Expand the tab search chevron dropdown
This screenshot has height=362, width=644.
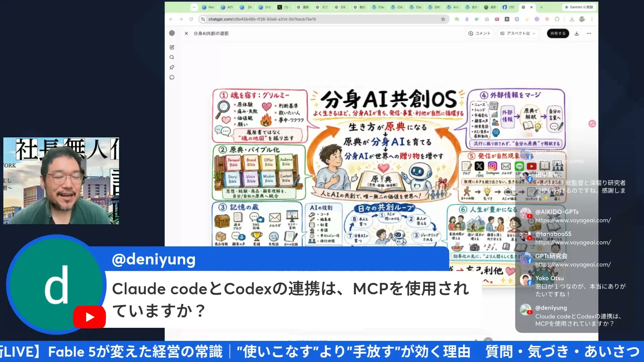click(x=194, y=7)
